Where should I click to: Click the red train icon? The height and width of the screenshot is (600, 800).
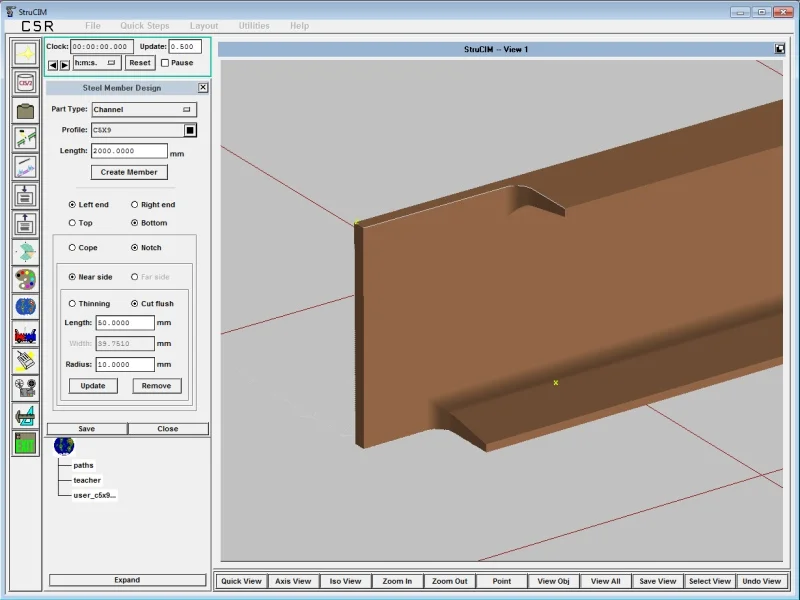pos(25,335)
